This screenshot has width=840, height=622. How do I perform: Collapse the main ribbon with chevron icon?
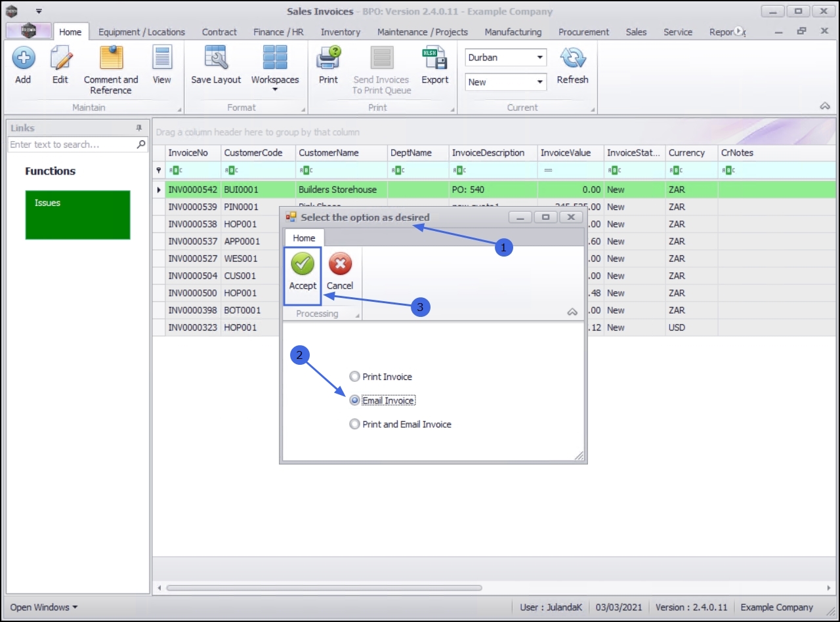click(x=825, y=106)
